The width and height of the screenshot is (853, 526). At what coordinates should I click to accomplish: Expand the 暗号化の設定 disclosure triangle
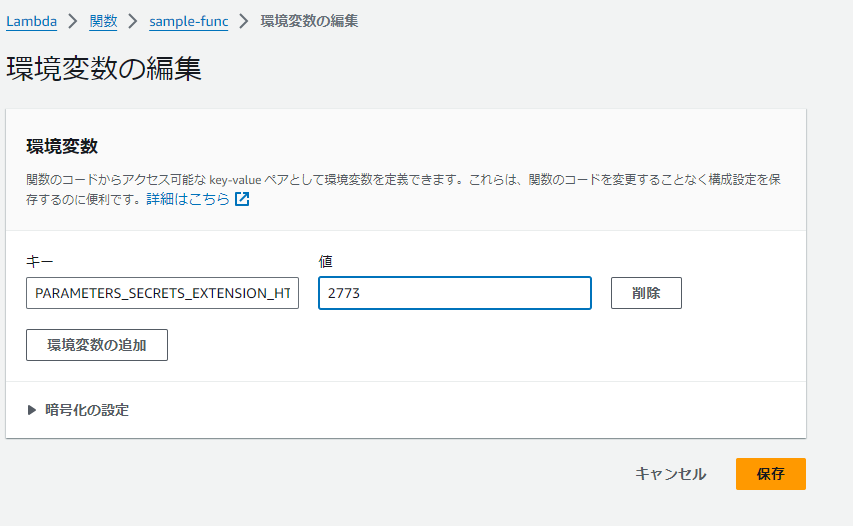coord(32,410)
